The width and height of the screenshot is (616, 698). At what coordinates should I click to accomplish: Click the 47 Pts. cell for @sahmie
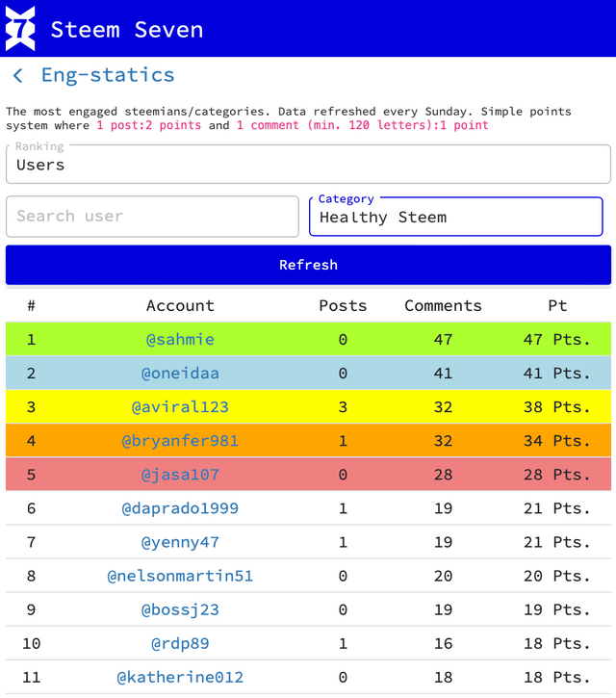tap(557, 340)
